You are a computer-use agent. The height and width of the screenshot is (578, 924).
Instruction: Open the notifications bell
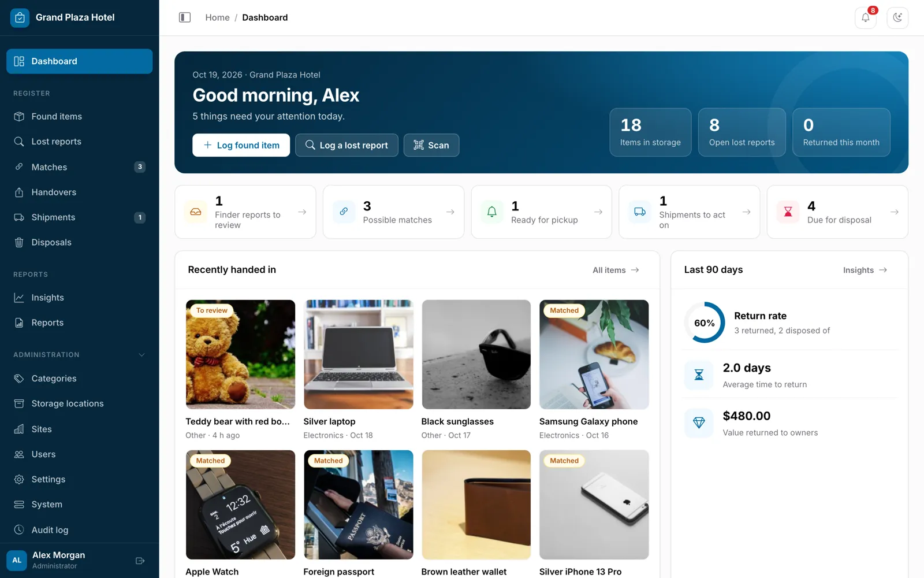[866, 17]
